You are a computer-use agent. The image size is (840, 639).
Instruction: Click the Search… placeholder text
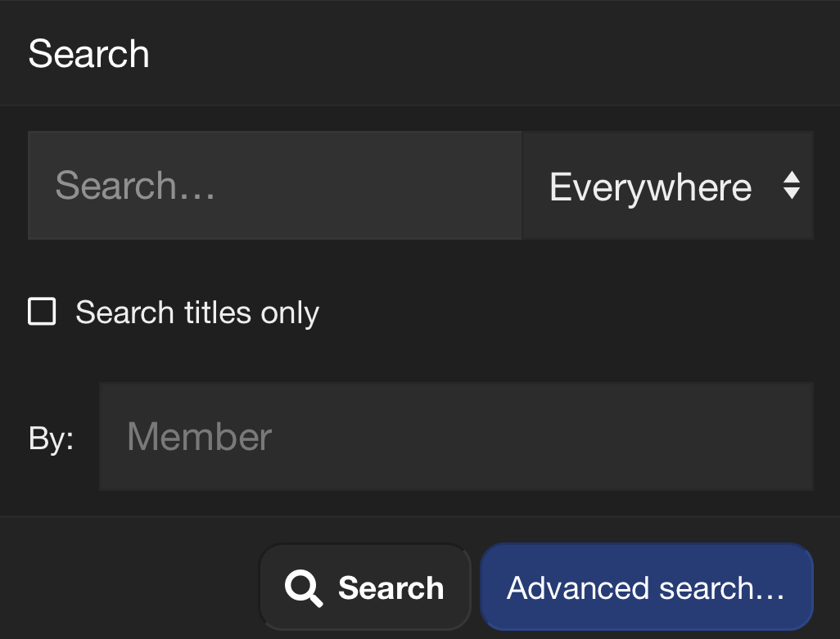135,187
